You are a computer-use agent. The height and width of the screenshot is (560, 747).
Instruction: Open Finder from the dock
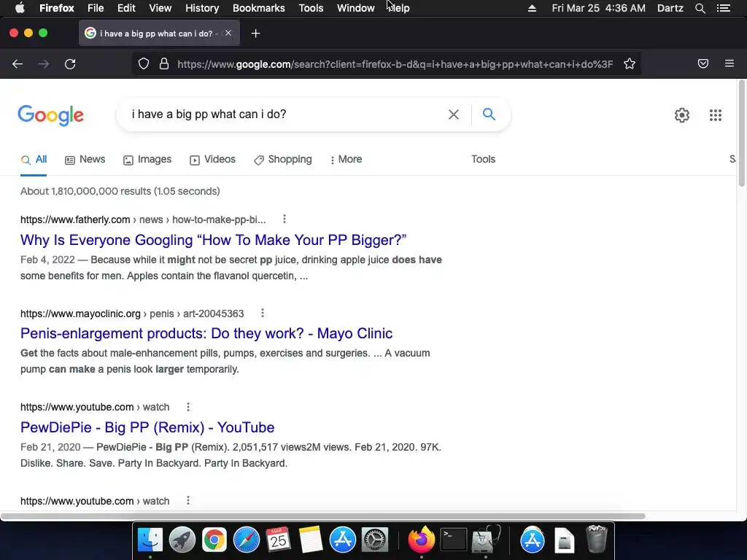150,540
